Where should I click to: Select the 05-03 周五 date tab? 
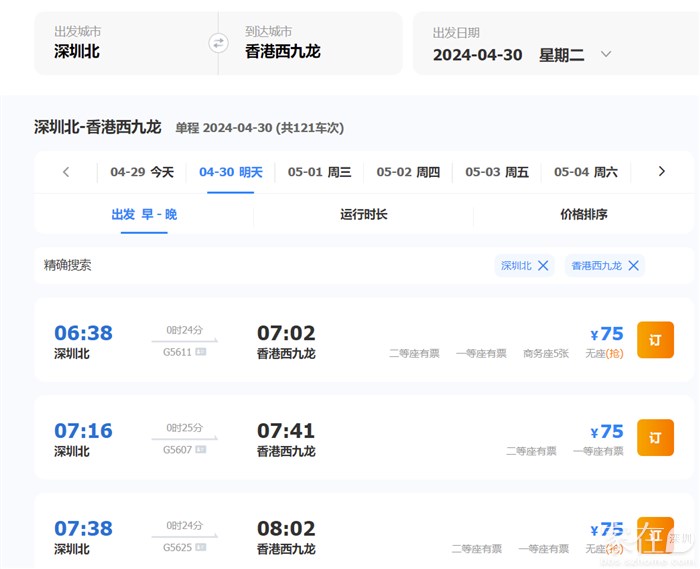[x=497, y=172]
